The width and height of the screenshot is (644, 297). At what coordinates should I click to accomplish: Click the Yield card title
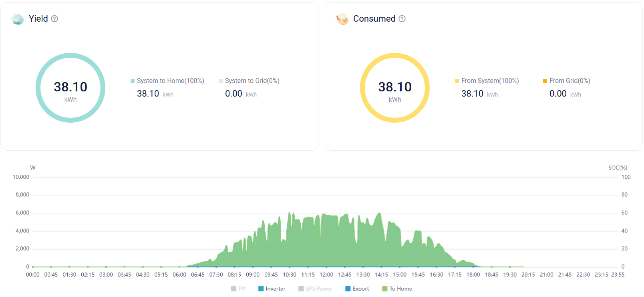click(x=38, y=19)
